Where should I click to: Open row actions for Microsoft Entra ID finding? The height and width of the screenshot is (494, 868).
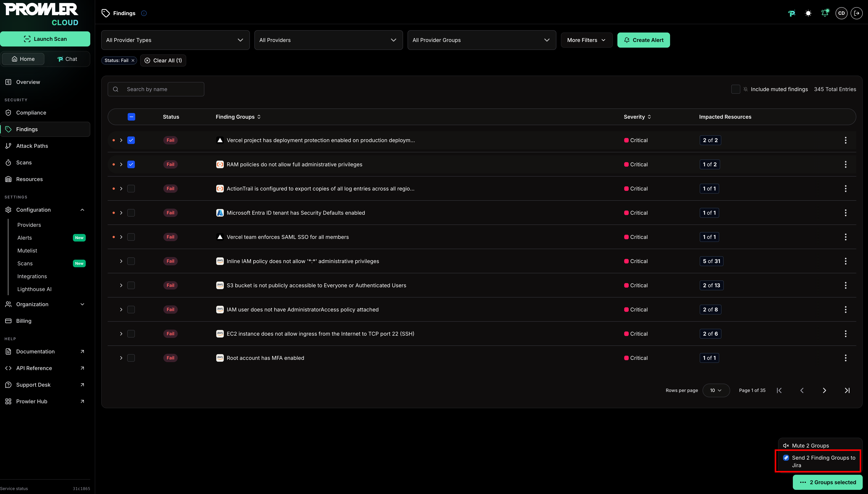point(846,213)
